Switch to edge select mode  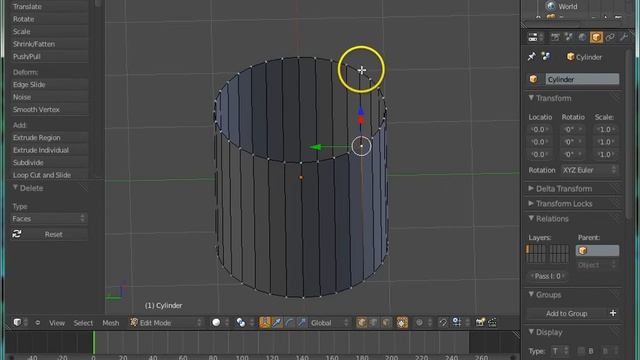(373, 322)
